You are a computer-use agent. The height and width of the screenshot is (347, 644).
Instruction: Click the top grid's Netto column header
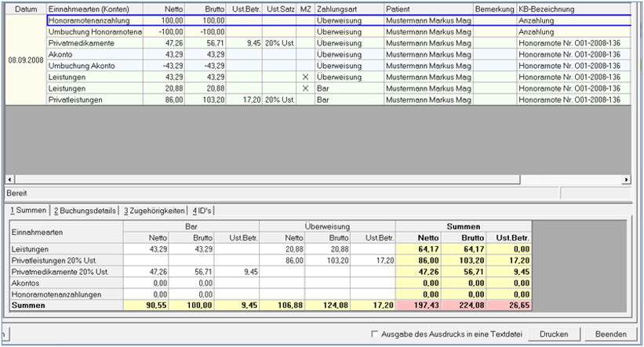coord(163,9)
